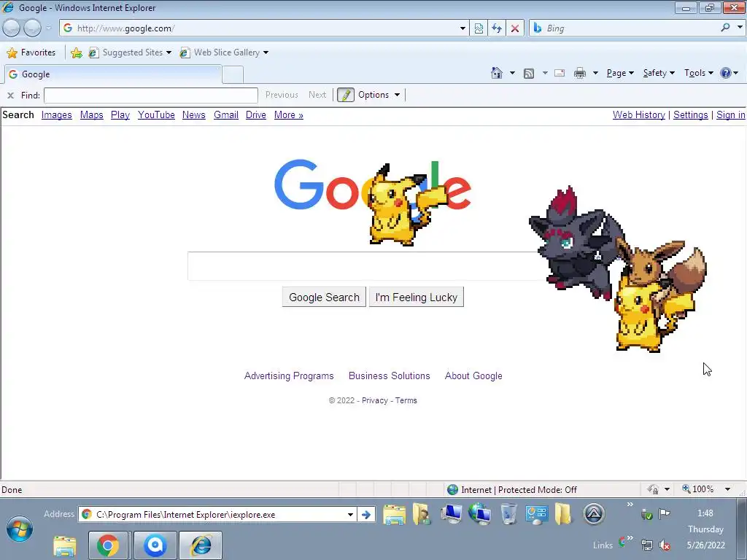Open the Safety menu

tap(659, 74)
